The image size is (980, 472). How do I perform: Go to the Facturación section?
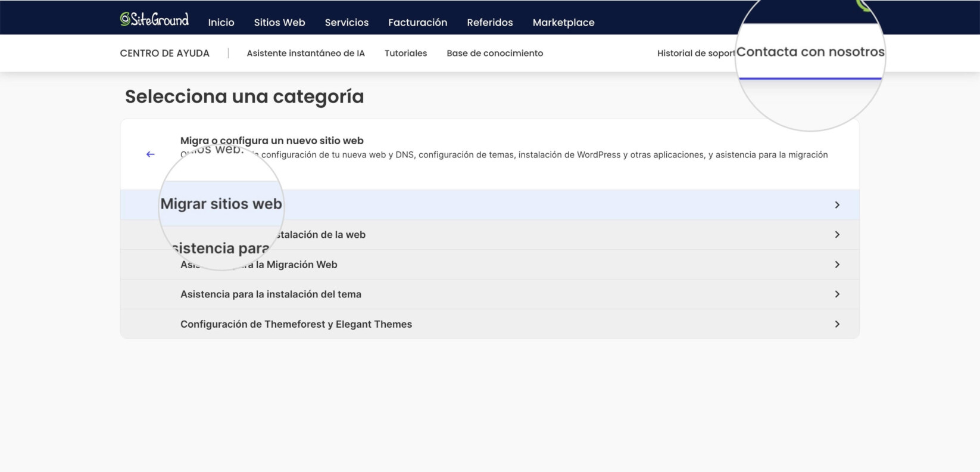coord(417,22)
